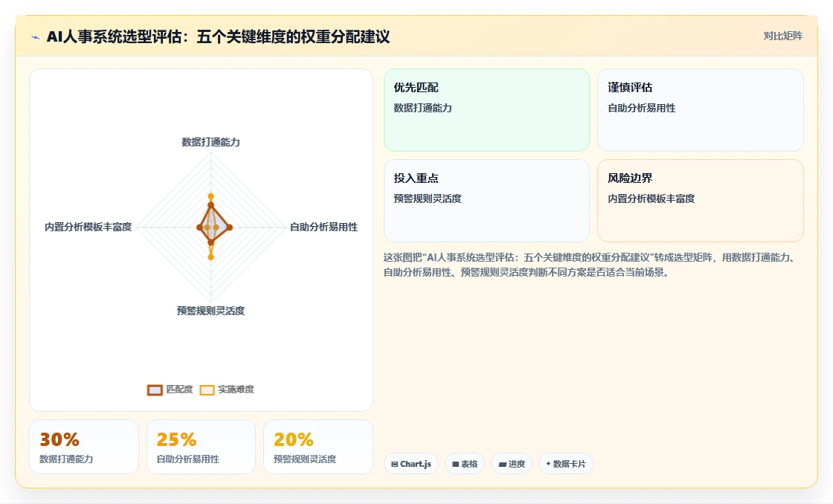Click the 匹配度 legend label

point(179,390)
